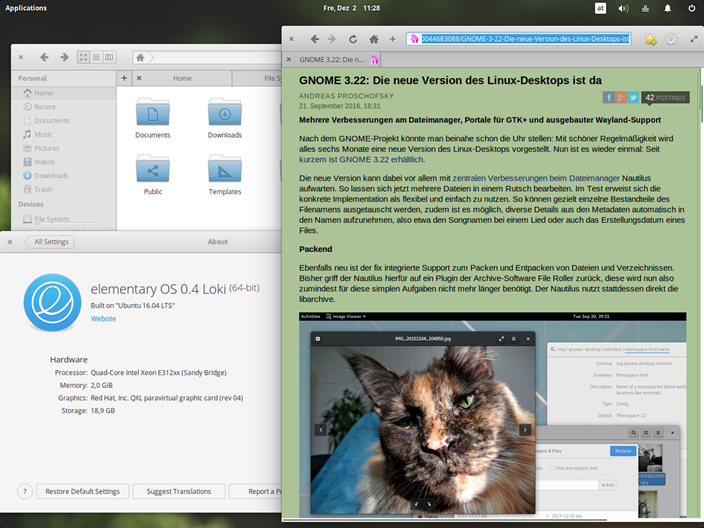Reload the page in the browser

[353, 39]
